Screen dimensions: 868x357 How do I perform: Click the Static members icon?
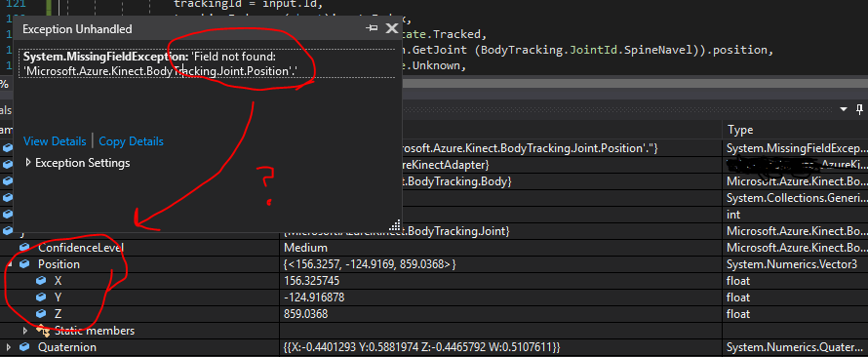[x=42, y=331]
